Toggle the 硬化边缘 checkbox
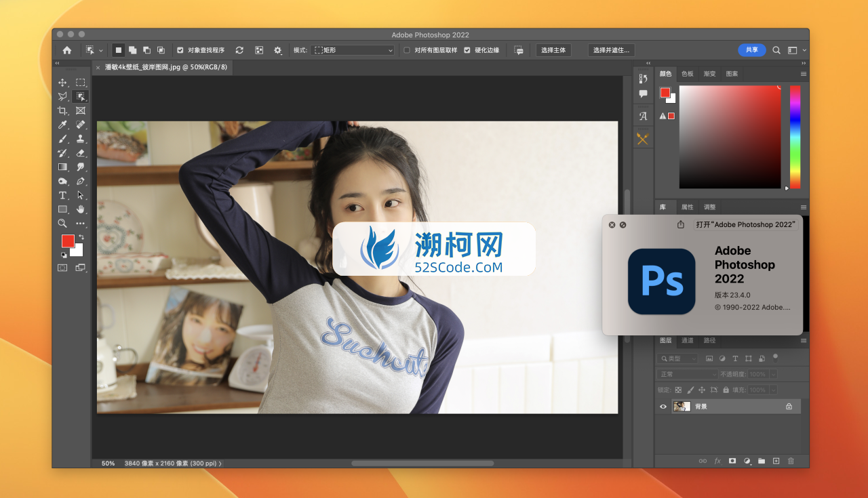 coord(467,50)
